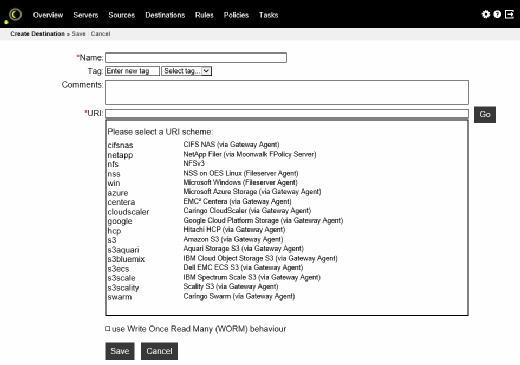This screenshot has height=365, width=520.
Task: Click 'NSS on OES Linux' description
Action: pos(241,173)
